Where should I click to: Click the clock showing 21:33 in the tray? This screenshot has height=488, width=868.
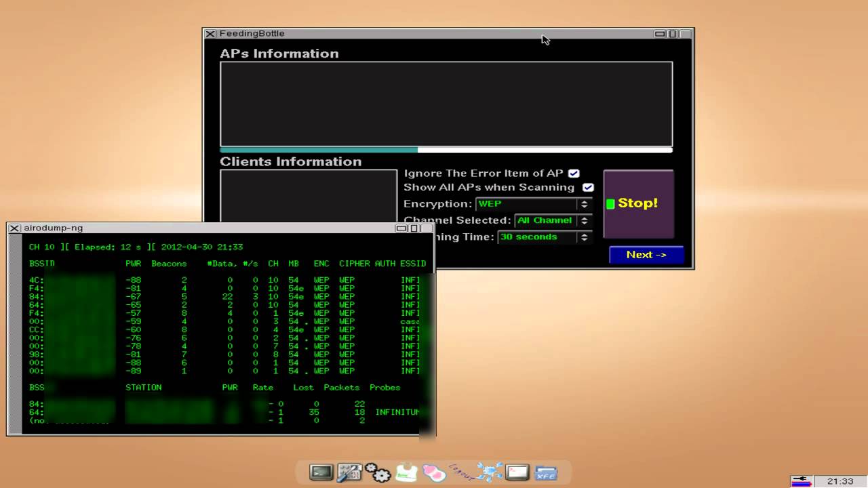(840, 481)
